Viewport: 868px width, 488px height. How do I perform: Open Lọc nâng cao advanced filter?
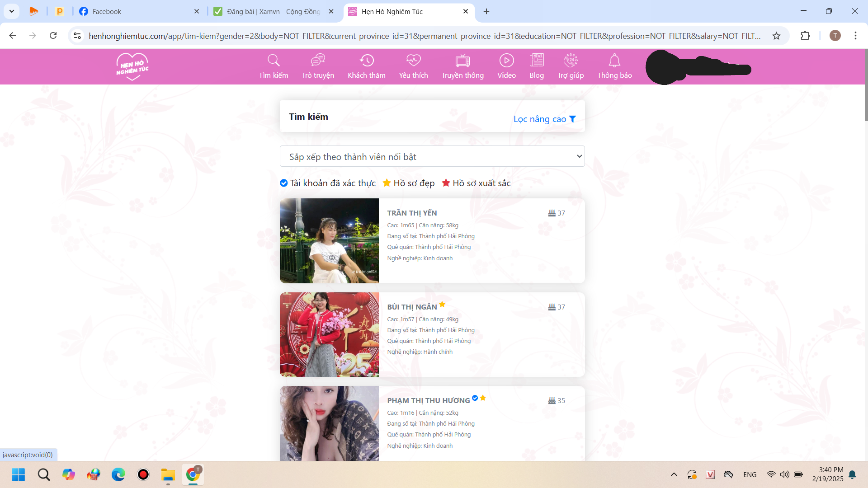coord(544,119)
